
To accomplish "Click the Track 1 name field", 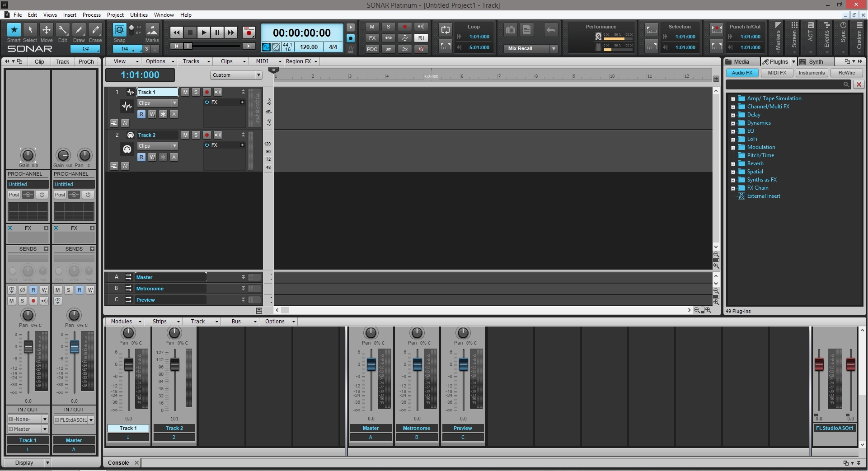I will point(157,92).
